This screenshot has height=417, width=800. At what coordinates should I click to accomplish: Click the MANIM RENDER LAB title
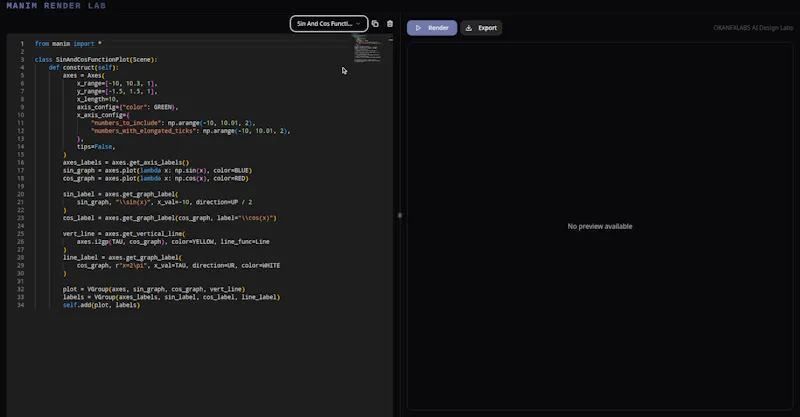click(56, 6)
